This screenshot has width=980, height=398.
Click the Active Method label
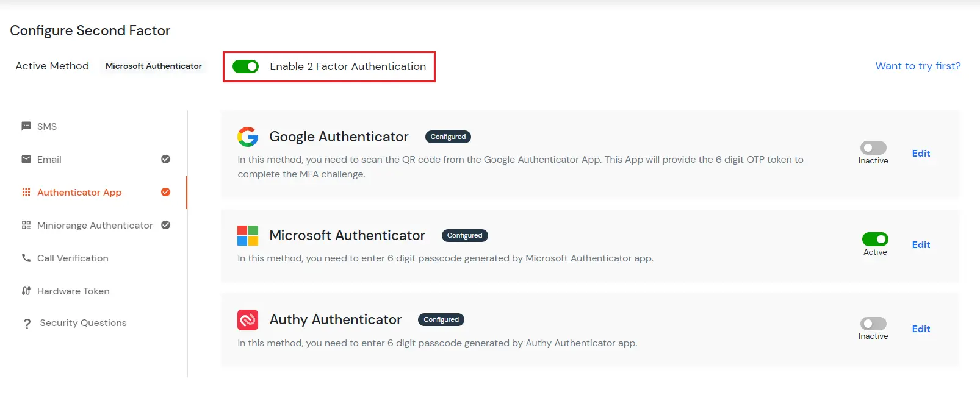click(52, 66)
